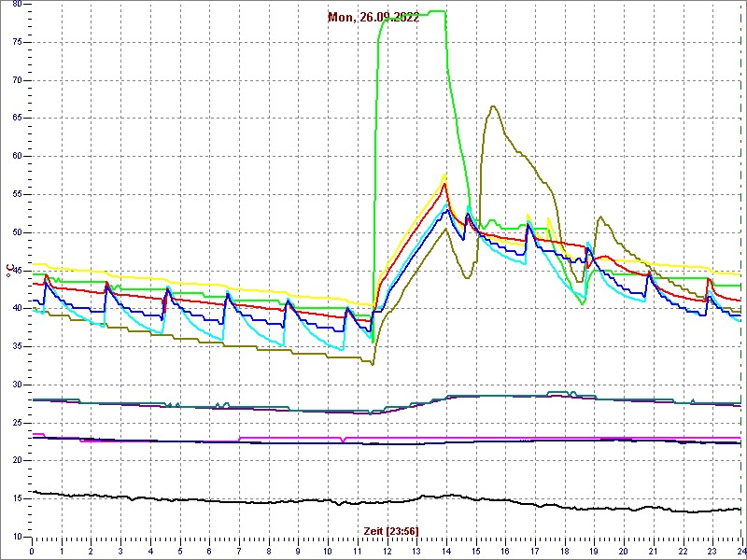
Task: Select the 60 value on the temperature axis
Action: coord(16,156)
